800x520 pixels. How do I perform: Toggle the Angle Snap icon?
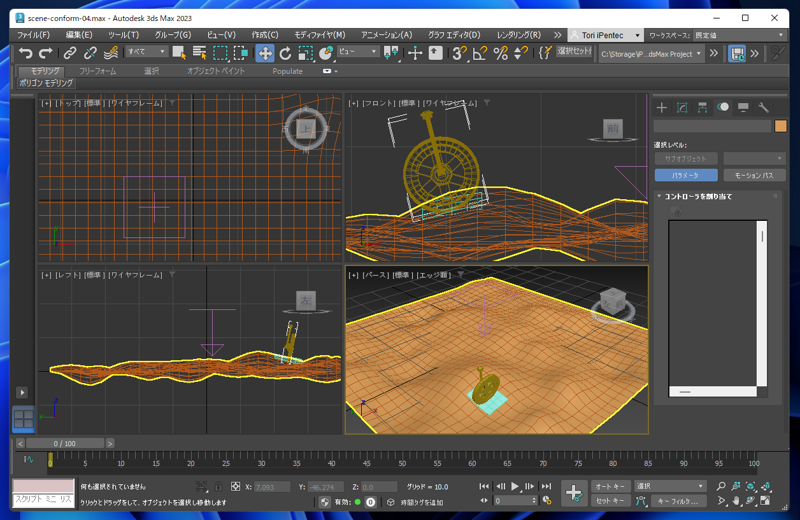point(480,53)
